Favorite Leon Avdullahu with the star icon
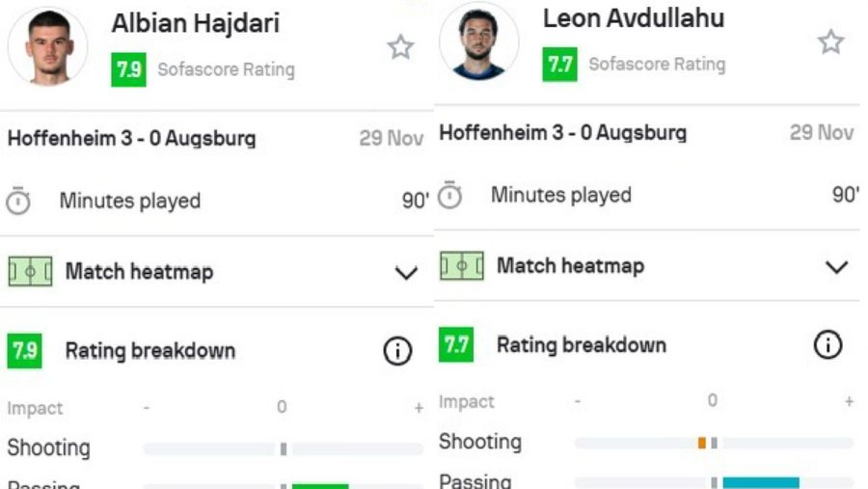 (x=830, y=41)
